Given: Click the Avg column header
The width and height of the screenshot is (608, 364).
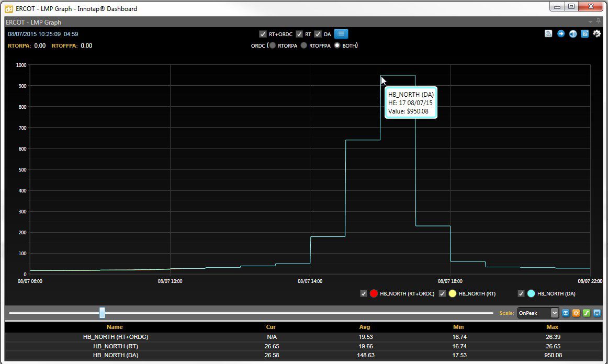Looking at the screenshot, I should click(365, 327).
